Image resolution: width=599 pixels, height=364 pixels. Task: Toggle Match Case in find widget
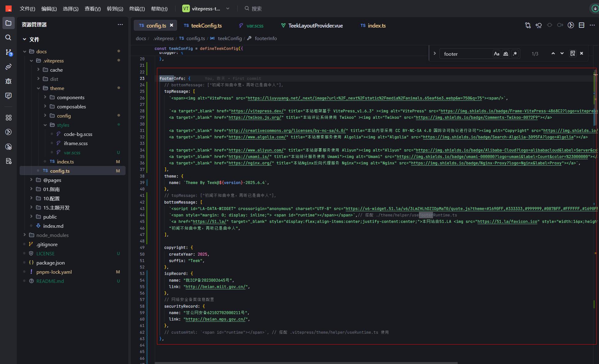[x=496, y=54]
